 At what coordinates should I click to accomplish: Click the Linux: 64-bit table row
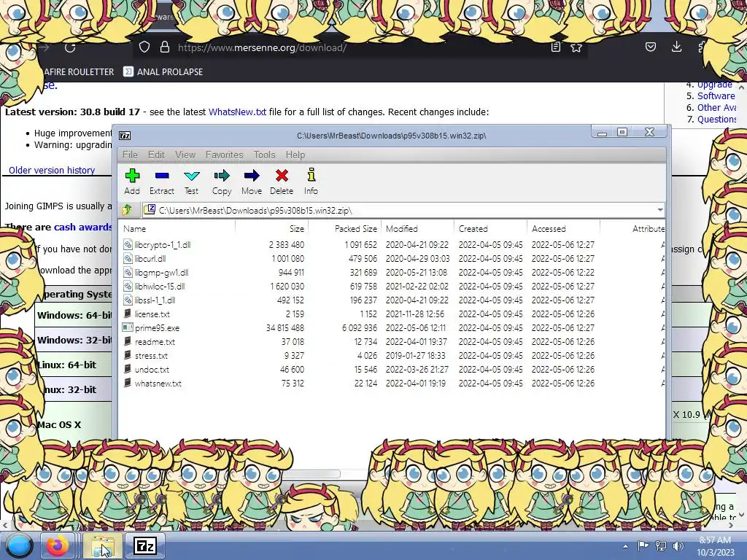pyautogui.click(x=74, y=365)
